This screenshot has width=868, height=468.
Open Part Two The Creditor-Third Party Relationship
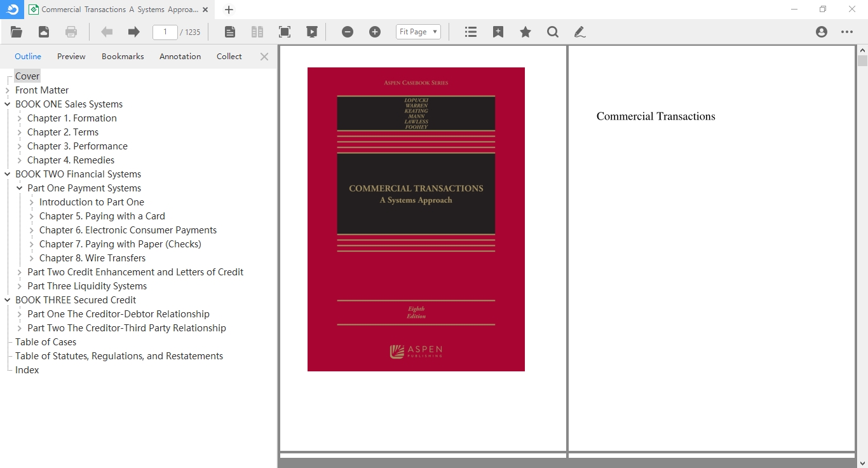(126, 328)
